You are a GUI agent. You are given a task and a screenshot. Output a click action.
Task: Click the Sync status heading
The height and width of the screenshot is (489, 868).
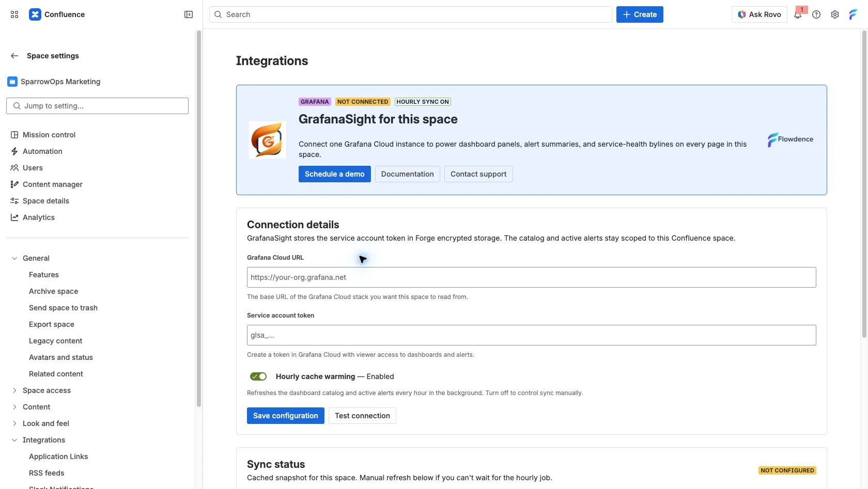(x=276, y=464)
